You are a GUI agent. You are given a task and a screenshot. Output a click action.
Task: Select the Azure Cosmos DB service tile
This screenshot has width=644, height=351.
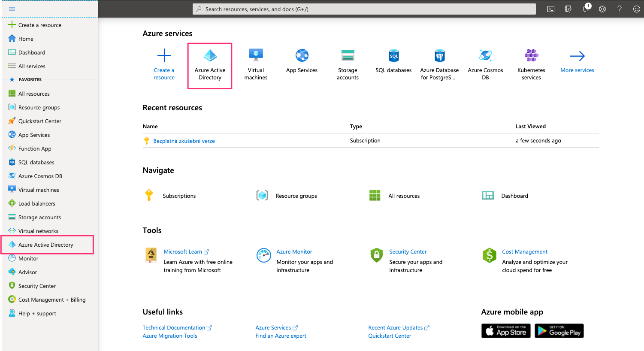(x=485, y=65)
